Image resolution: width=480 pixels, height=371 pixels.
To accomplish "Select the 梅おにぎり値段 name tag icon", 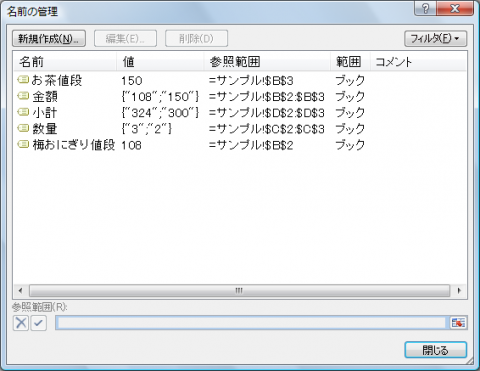I will (23, 144).
